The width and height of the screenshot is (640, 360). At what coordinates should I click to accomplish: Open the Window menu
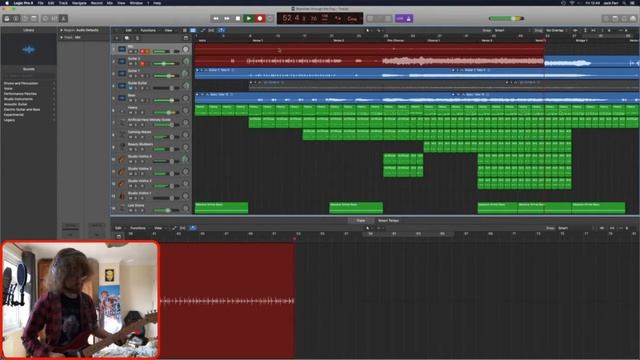click(x=136, y=3)
